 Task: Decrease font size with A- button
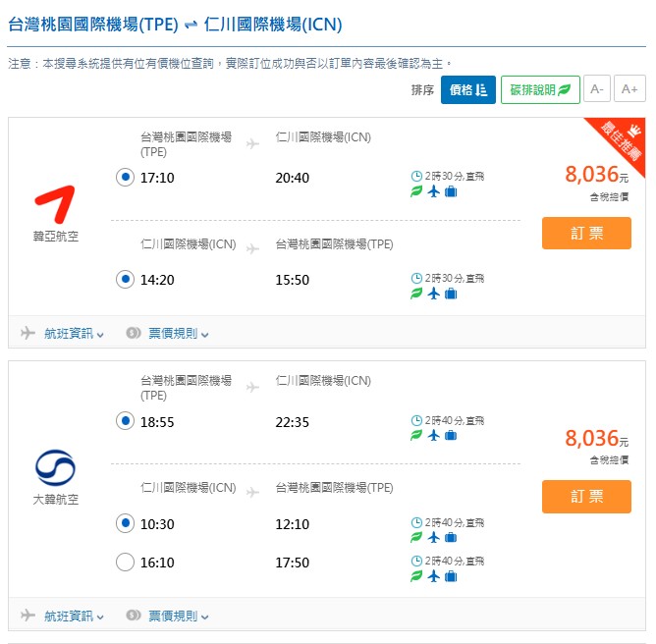point(596,90)
